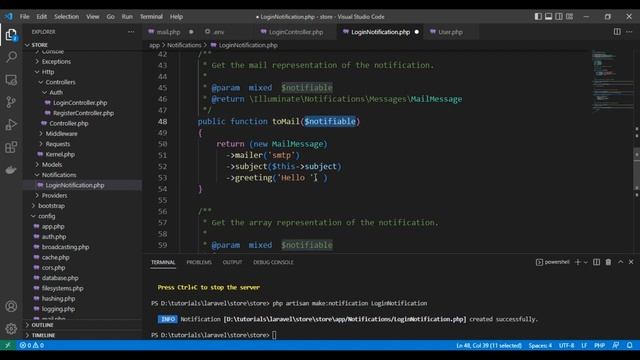Screen dimensions: 640x360
Task: Click Explorer more actions ellipsis
Action: pyautogui.click(x=131, y=32)
